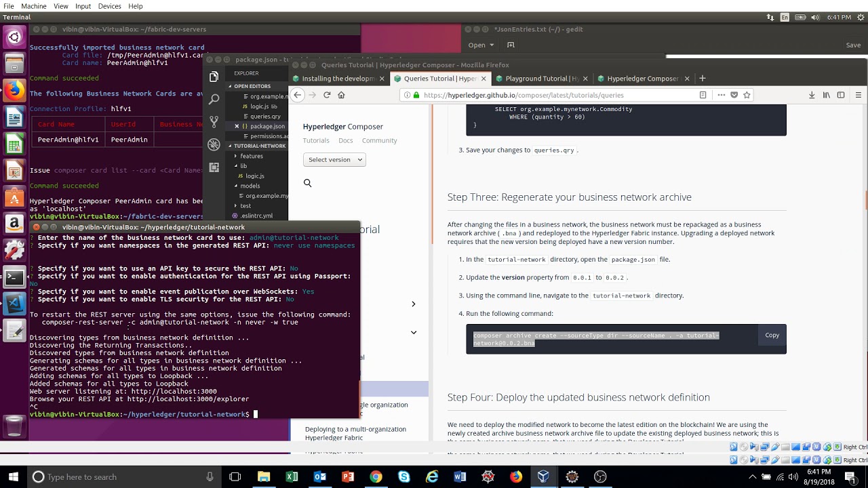The image size is (868, 488).
Task: Open the VS Code Source Control icon
Action: click(214, 122)
